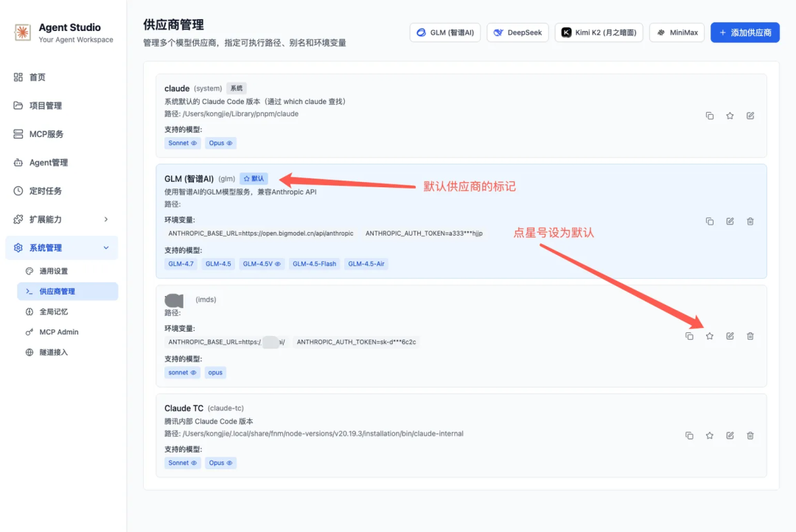The height and width of the screenshot is (532, 796).
Task: Star Claude TC as default provider
Action: [710, 435]
